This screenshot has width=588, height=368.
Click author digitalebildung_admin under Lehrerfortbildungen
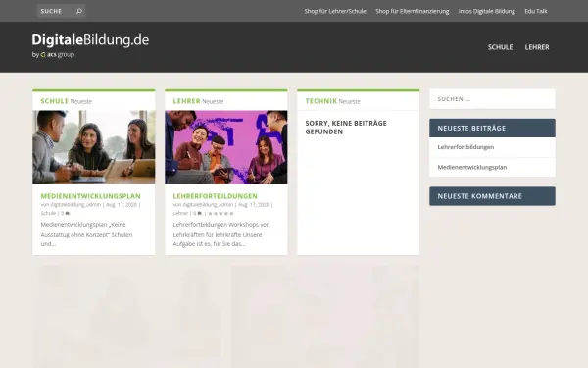click(208, 205)
